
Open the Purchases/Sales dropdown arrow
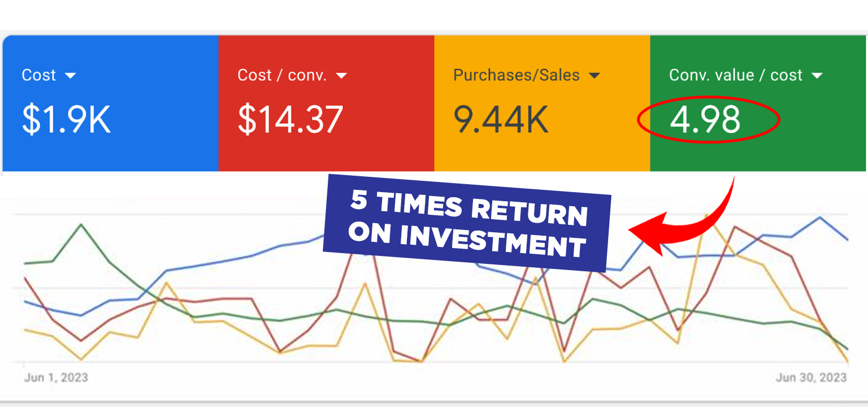pyautogui.click(x=594, y=76)
